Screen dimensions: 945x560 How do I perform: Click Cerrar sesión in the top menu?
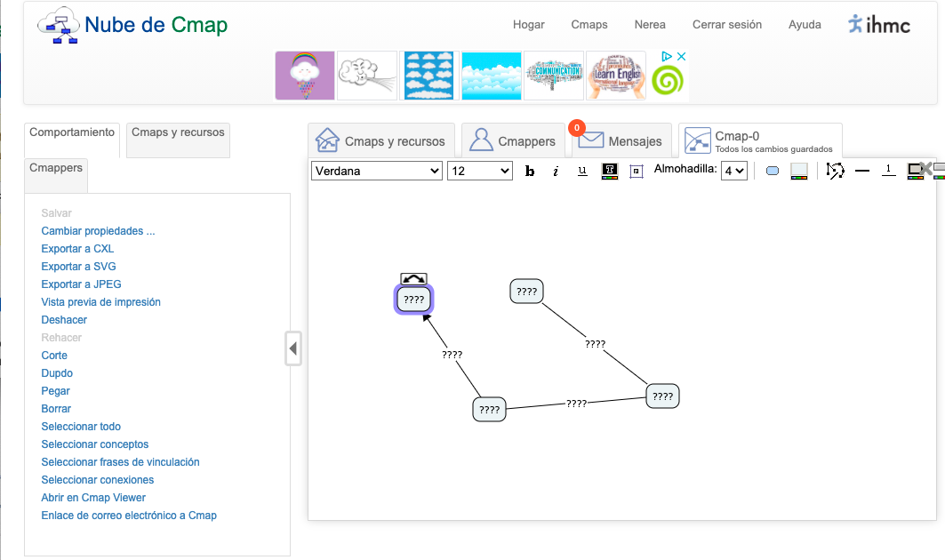tap(727, 25)
